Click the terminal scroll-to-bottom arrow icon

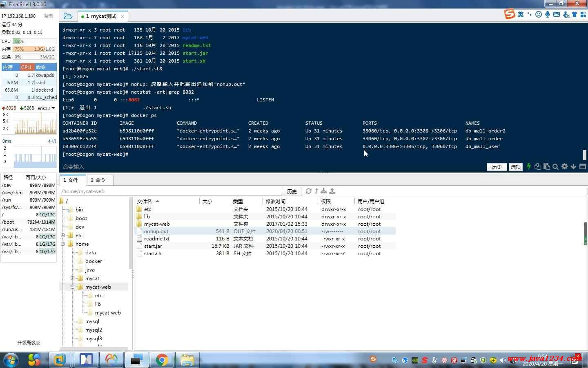point(573,166)
